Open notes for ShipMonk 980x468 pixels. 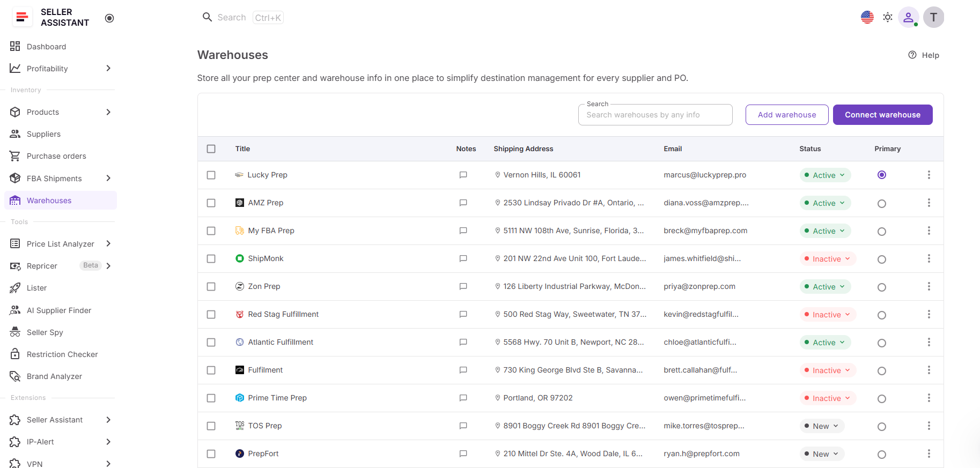click(x=463, y=258)
